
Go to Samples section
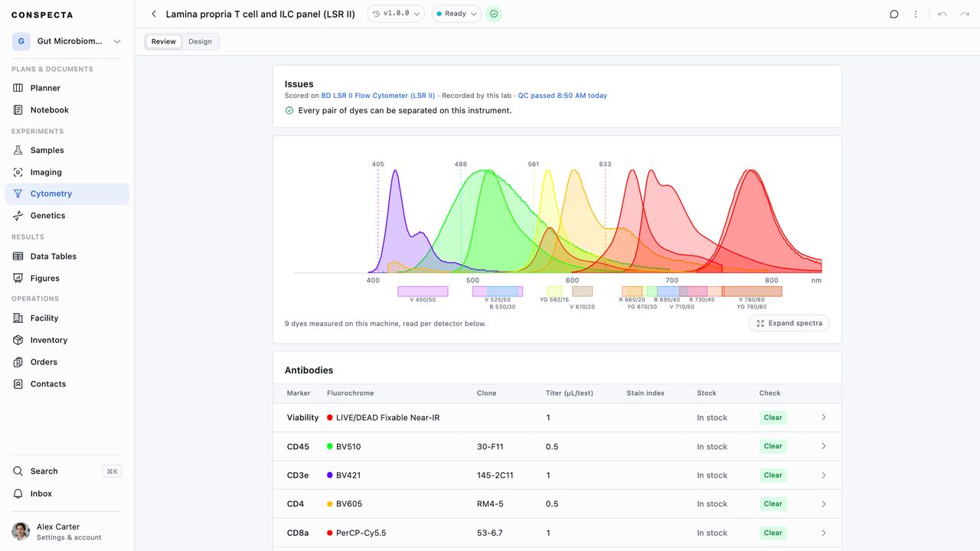pos(67,151)
